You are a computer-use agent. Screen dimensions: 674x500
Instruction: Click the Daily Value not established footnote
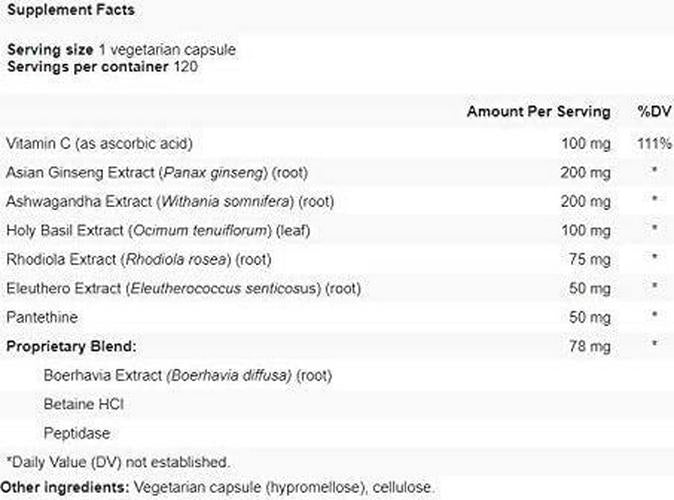pyautogui.click(x=117, y=462)
